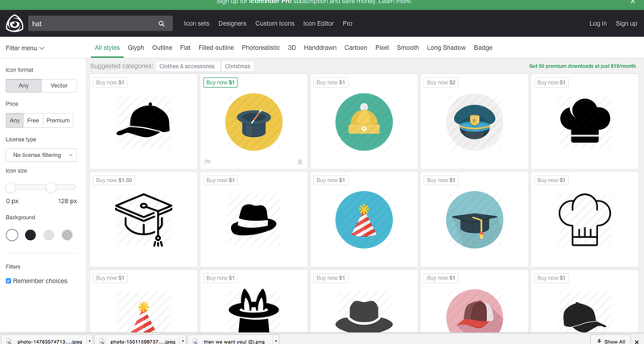644x344 pixels.
Task: Switch to 3D style tab
Action: point(292,48)
